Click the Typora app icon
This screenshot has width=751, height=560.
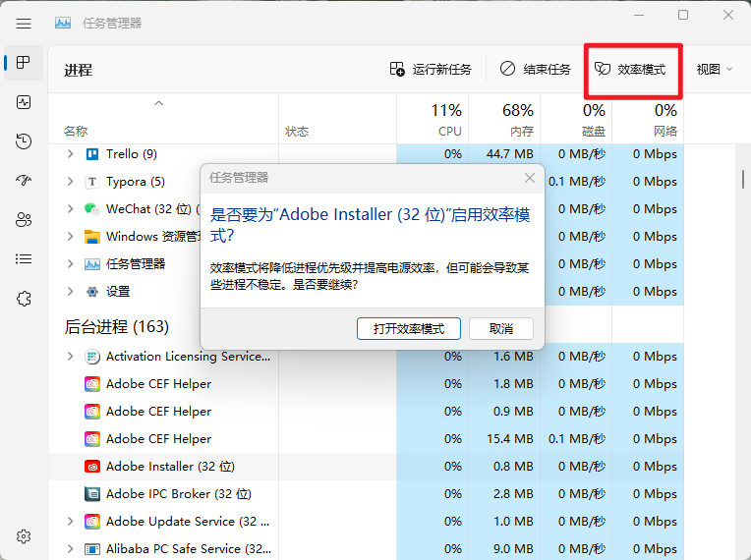click(92, 182)
